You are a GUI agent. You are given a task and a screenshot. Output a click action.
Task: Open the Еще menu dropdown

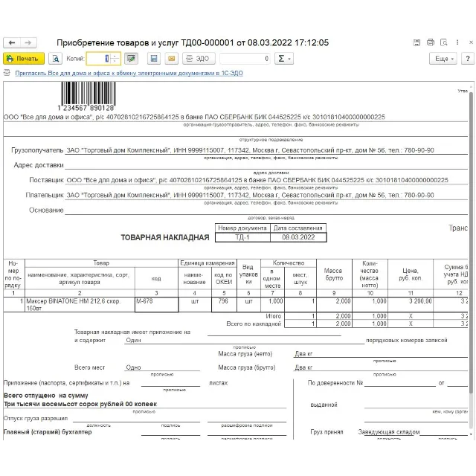point(443,59)
